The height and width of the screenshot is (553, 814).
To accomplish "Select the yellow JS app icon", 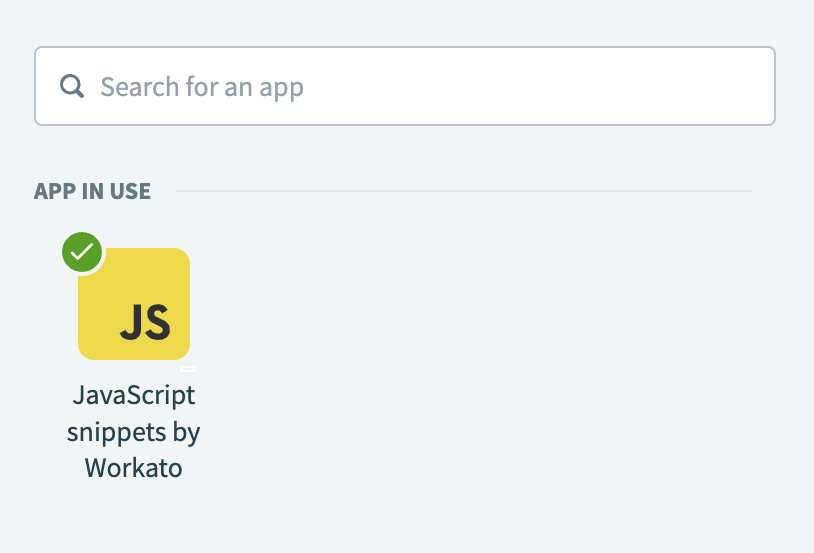I will tap(134, 304).
